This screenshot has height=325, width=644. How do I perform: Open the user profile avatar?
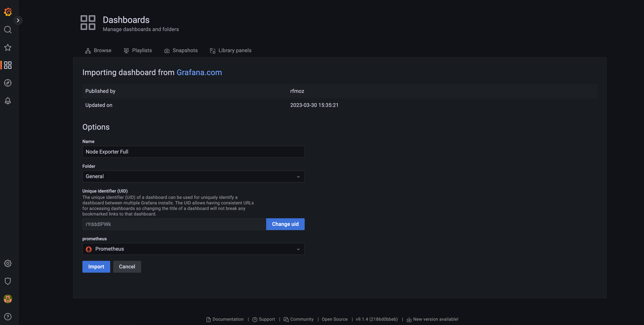(8, 299)
